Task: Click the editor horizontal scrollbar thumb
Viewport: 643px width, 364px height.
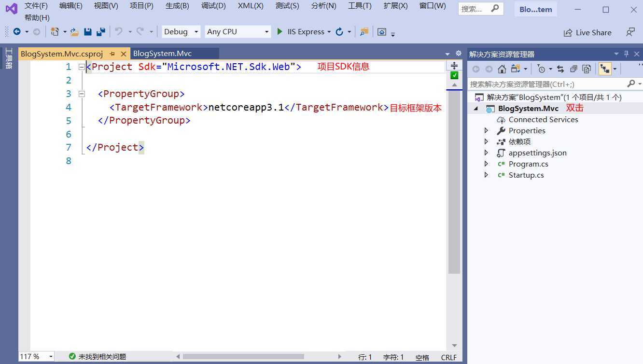Action: [x=243, y=357]
